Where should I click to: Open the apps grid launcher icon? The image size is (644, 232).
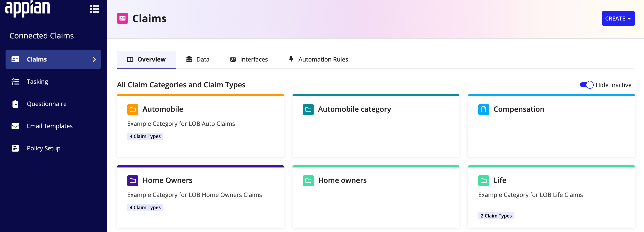coord(94,9)
